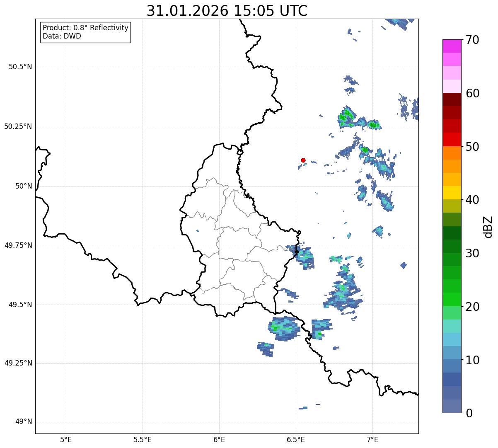498x448 pixels.
Task: Click the 50.25°N latitude label
Action: tap(18, 126)
